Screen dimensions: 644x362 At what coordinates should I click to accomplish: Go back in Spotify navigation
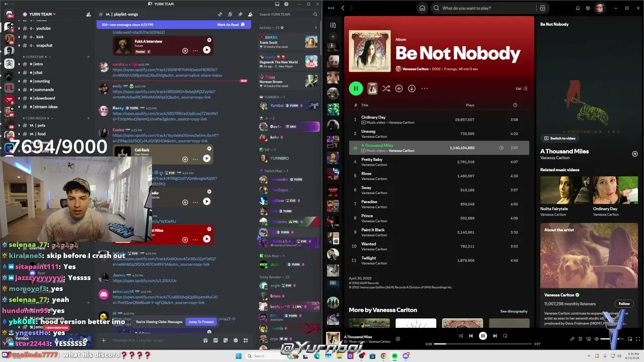click(x=343, y=8)
